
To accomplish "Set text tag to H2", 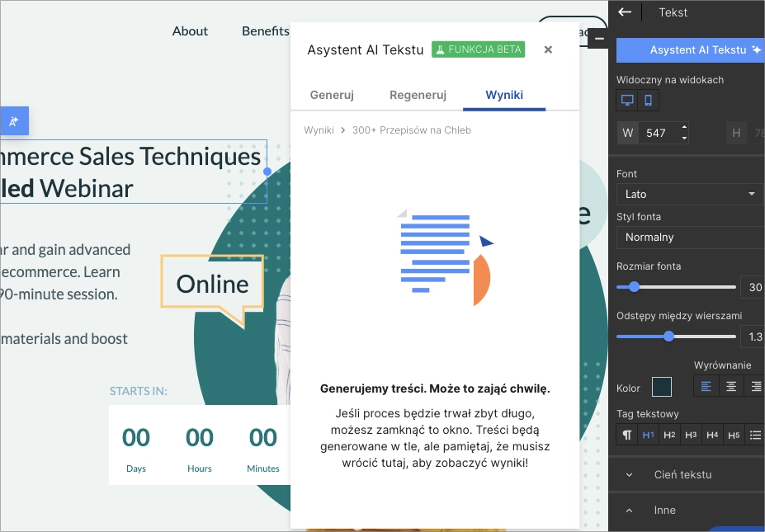I will pyautogui.click(x=669, y=435).
